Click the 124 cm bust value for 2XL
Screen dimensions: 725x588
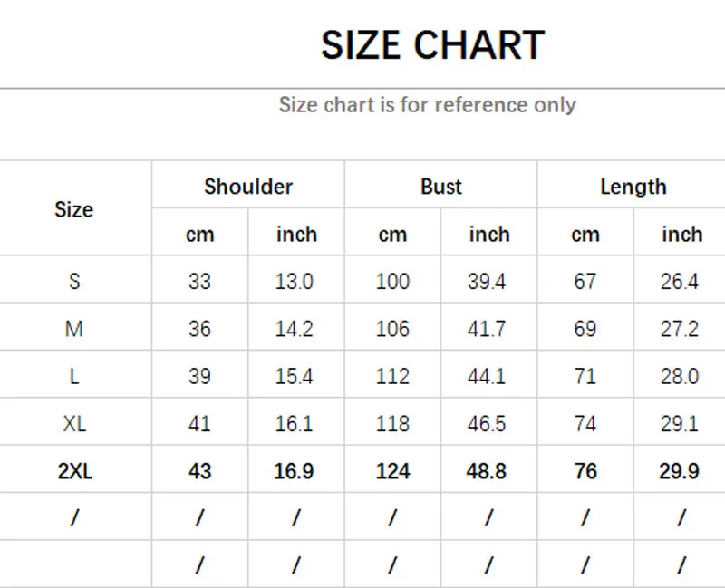(392, 471)
